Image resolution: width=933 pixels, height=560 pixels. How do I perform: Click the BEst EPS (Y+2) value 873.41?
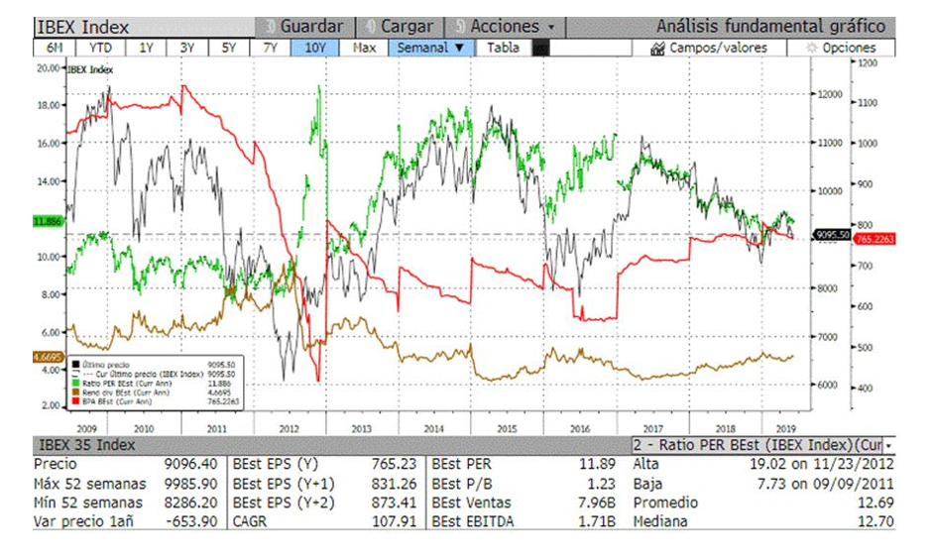395,503
